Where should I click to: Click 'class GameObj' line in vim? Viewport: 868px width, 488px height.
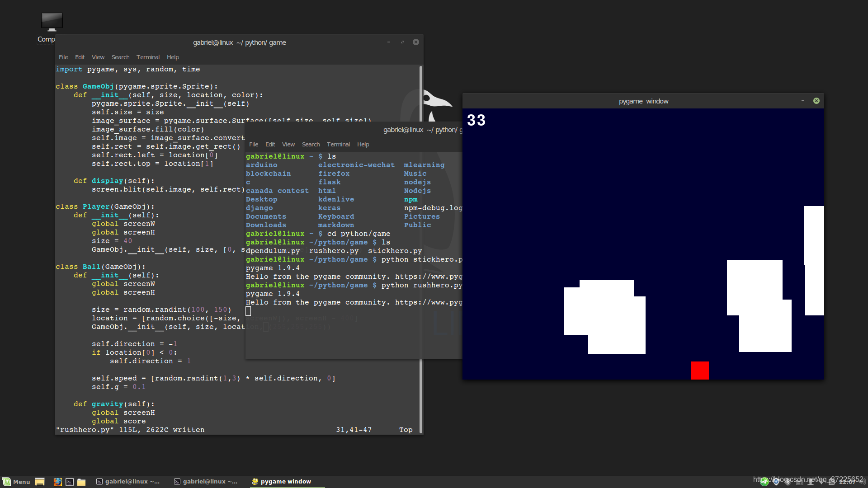click(137, 86)
